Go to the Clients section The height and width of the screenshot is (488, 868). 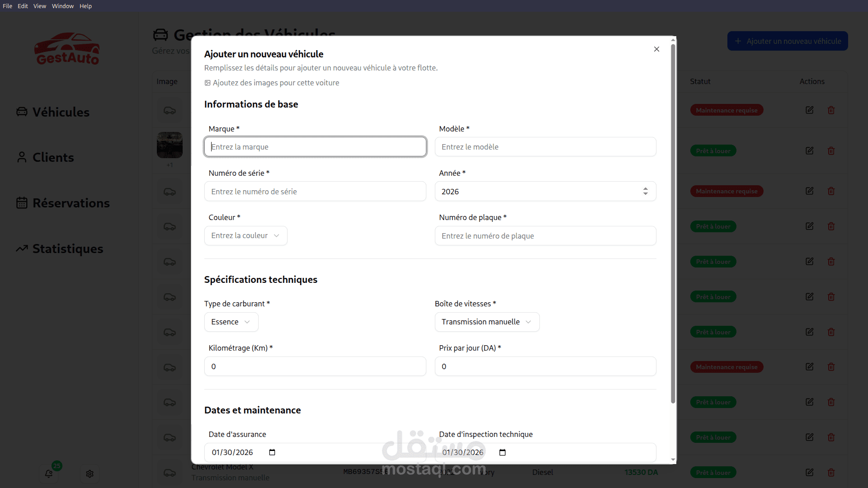[x=53, y=157]
